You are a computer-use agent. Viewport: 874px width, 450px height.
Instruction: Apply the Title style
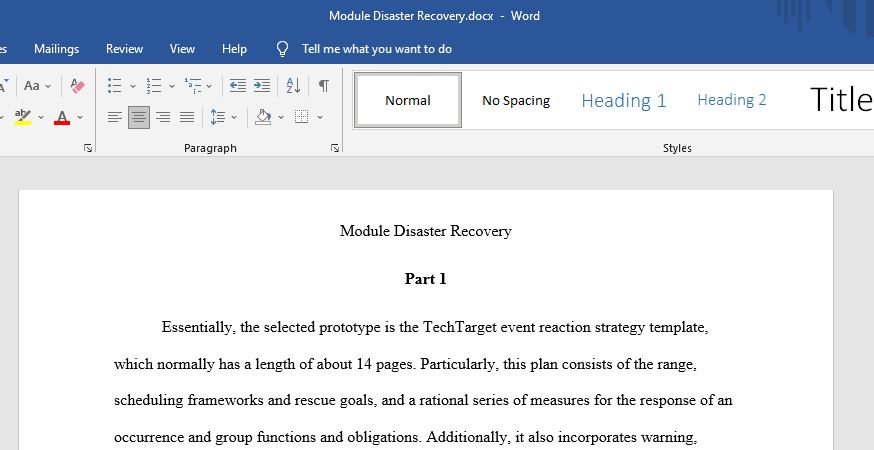click(x=841, y=100)
